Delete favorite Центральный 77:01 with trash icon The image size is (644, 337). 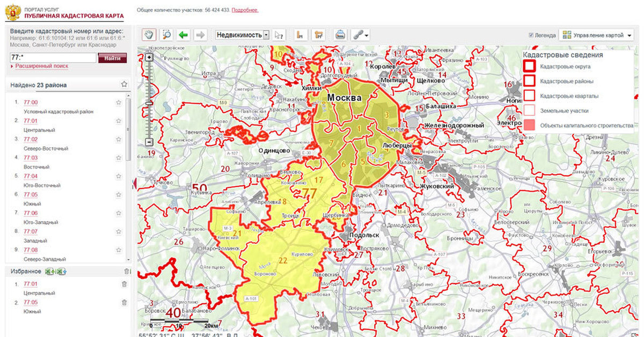[125, 284]
